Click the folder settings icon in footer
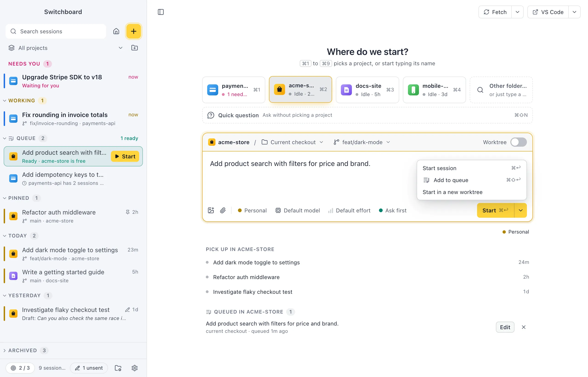Image resolution: width=588 pixels, height=377 pixels. (118, 368)
